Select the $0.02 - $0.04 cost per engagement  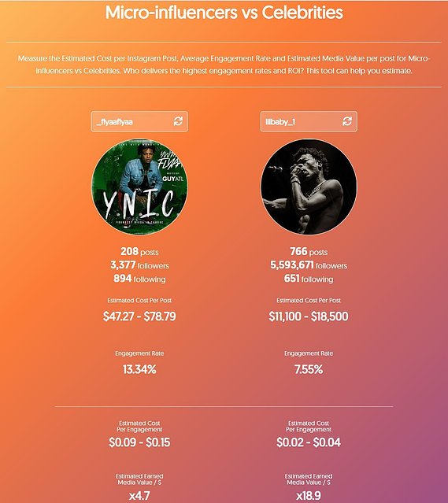tap(309, 442)
